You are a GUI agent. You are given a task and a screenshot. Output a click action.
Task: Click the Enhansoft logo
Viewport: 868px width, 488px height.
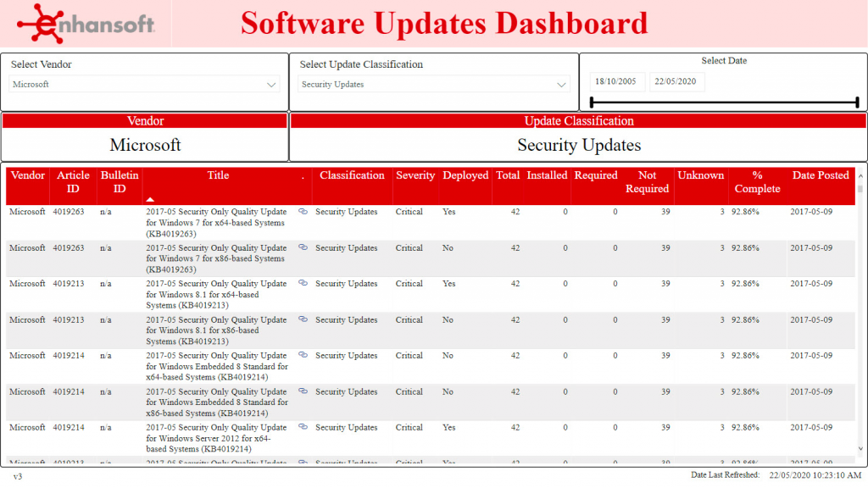pos(86,23)
